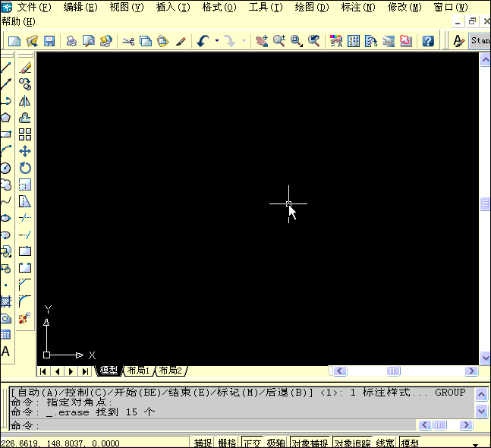Click Zoom Previous icon
491x448 pixels.
pos(313,41)
